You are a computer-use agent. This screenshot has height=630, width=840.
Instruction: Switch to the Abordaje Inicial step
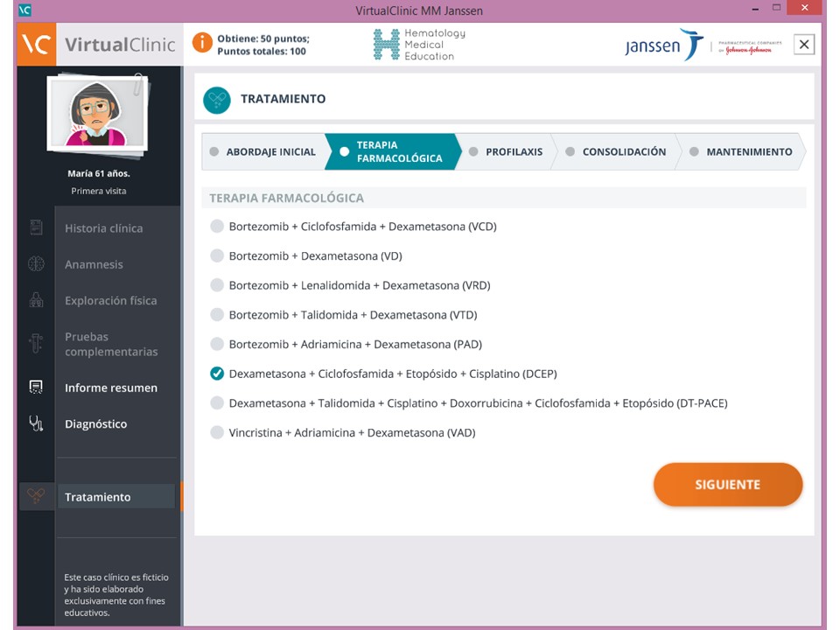click(263, 151)
